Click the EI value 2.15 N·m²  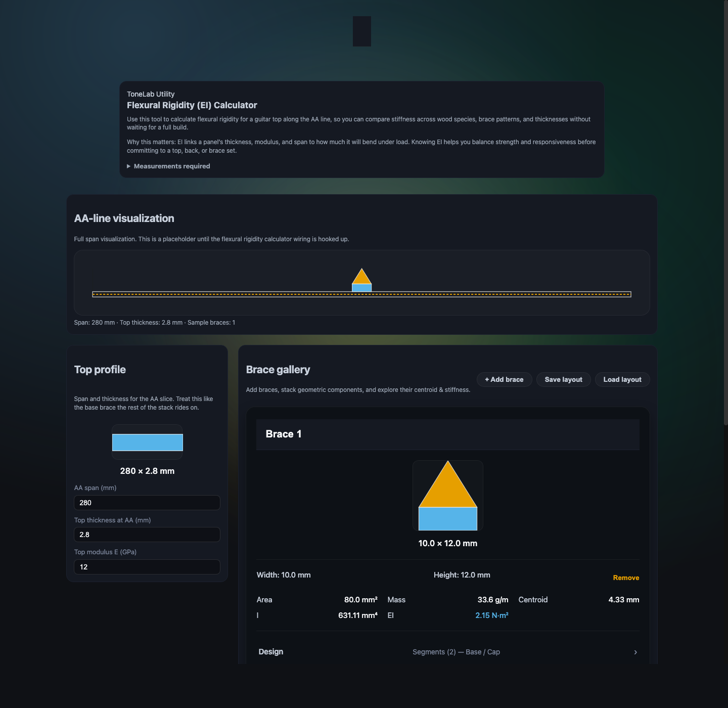tap(491, 615)
